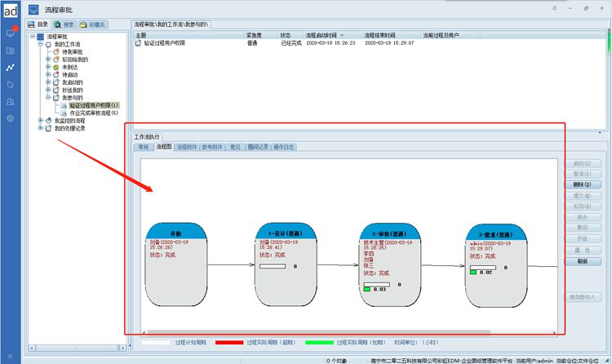
Task: Select the 验证过程用户权限 row in list
Action: [163, 42]
